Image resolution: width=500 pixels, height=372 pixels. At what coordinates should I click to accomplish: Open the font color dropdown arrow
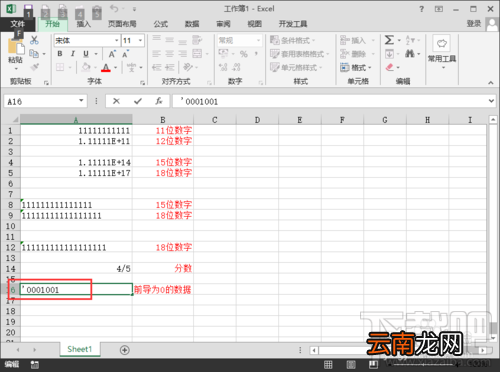(116, 68)
